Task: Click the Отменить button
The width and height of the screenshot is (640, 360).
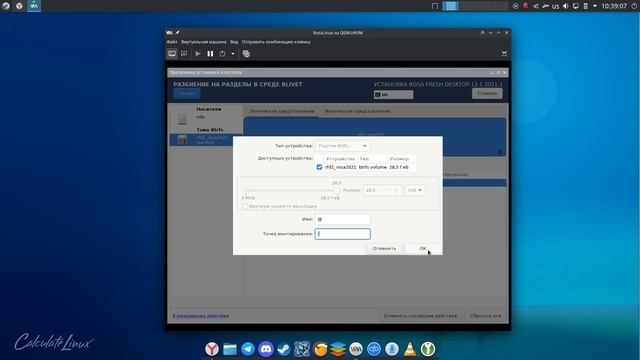Action: point(384,248)
